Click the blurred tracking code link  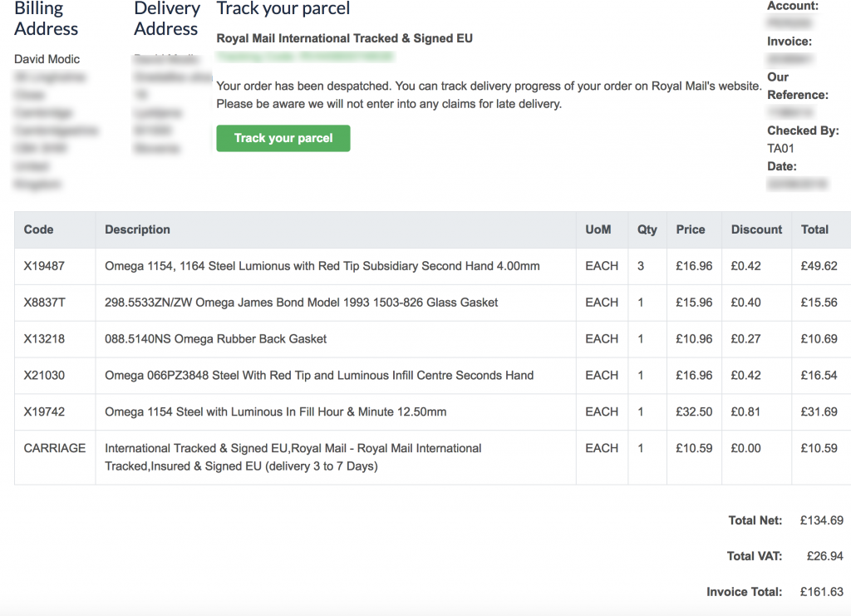305,57
